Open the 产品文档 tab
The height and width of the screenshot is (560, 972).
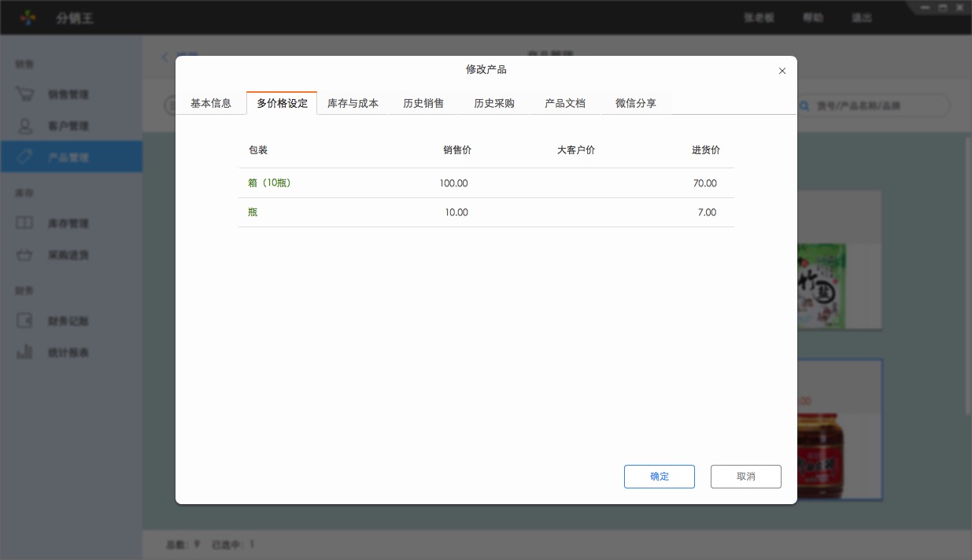(565, 103)
